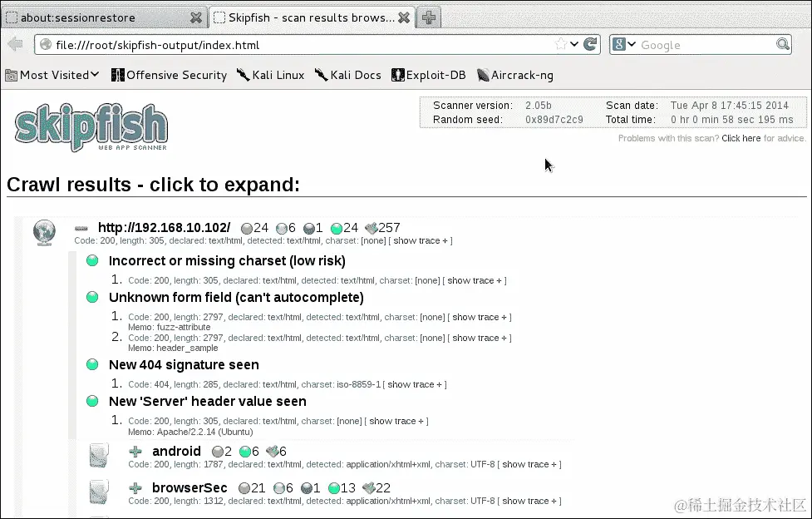The height and width of the screenshot is (519, 812).
Task: Click the green 24 issue counter icon
Action: (x=337, y=229)
